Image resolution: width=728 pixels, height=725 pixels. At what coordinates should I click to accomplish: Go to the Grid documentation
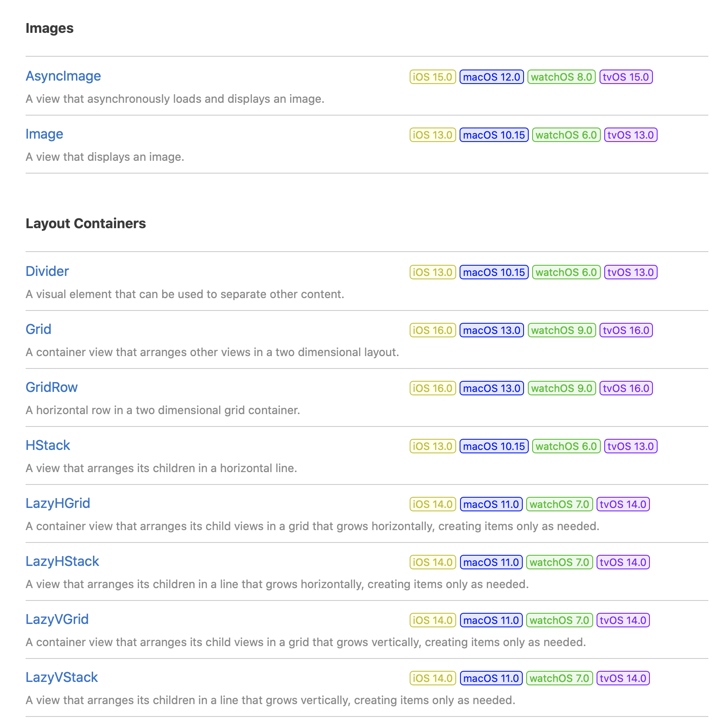(x=38, y=329)
